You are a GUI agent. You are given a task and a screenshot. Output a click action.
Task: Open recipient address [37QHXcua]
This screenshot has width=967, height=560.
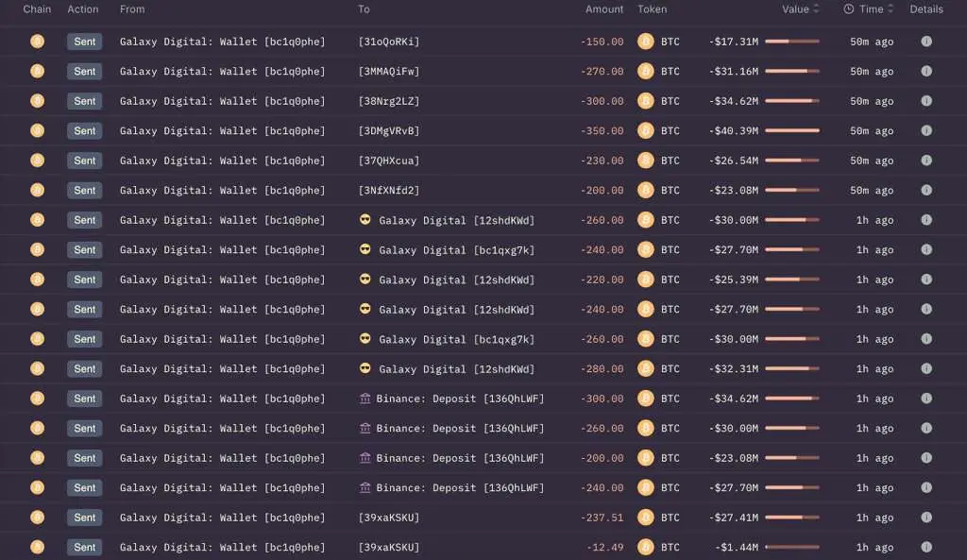(x=388, y=161)
